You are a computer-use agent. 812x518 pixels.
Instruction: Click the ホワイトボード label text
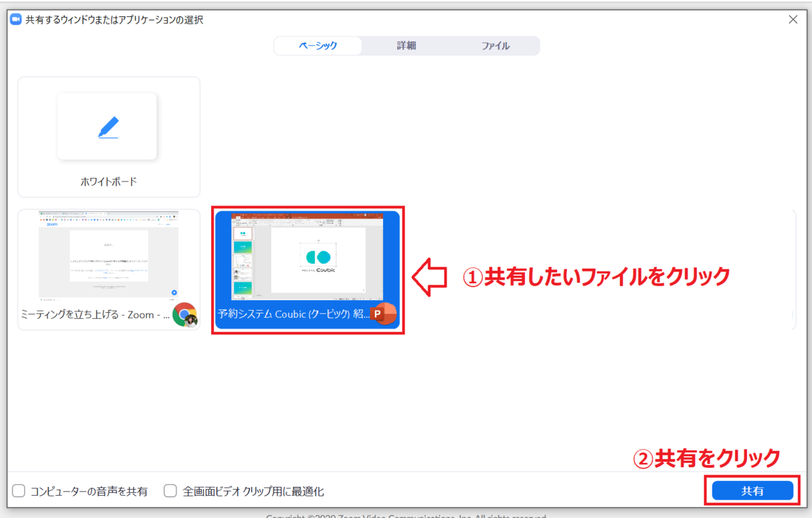[x=108, y=181]
